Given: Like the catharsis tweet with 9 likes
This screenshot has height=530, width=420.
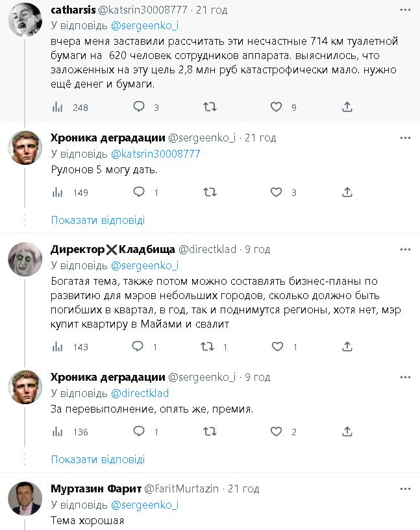Looking at the screenshot, I should (277, 107).
